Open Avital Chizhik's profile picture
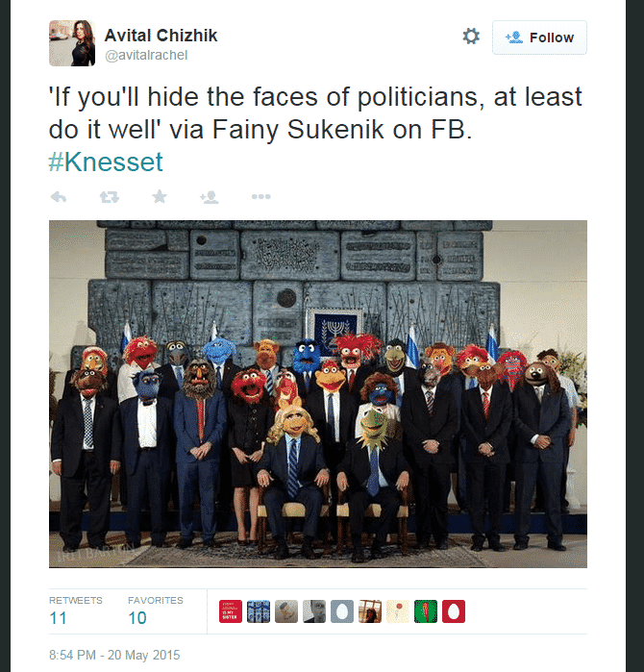Image resolution: width=644 pixels, height=672 pixels. coord(72,43)
